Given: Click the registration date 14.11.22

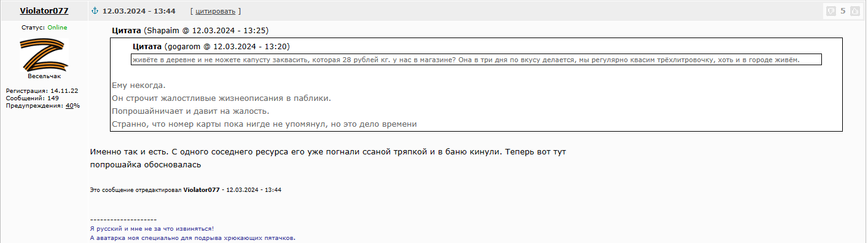Looking at the screenshot, I should point(65,90).
